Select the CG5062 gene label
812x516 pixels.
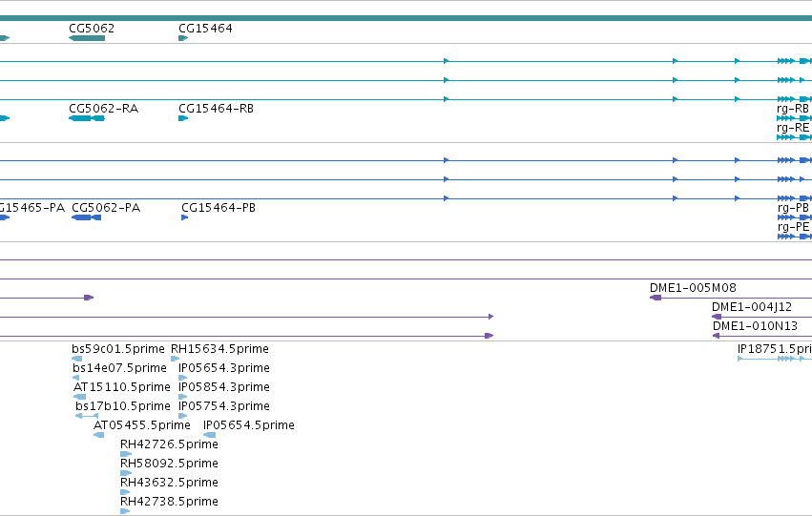(92, 28)
